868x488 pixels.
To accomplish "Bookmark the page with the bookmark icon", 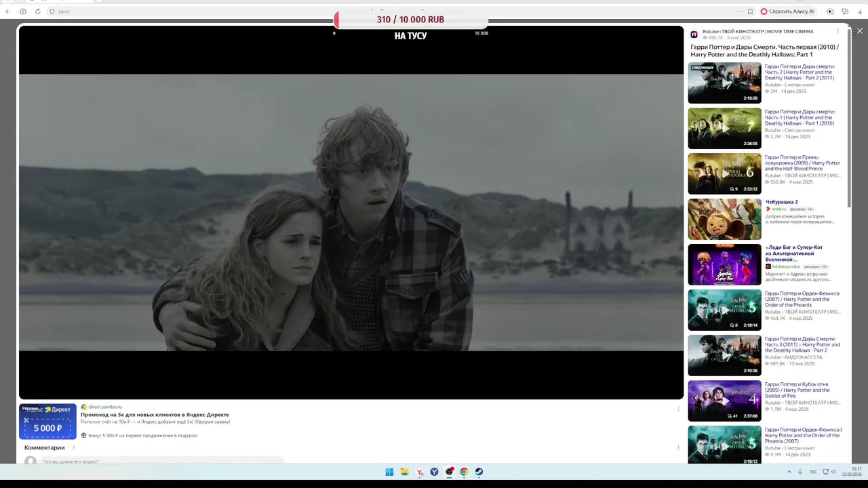I will point(750,12).
